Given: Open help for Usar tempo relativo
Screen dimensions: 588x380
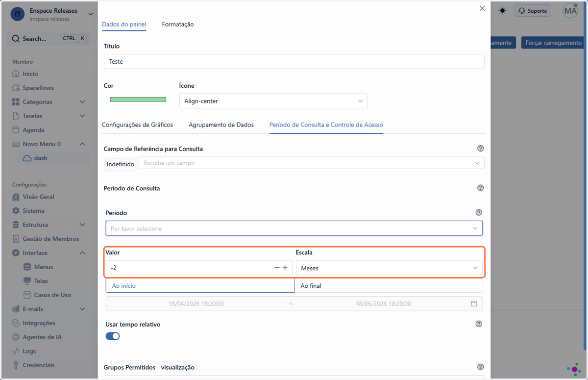Looking at the screenshot, I should click(479, 324).
